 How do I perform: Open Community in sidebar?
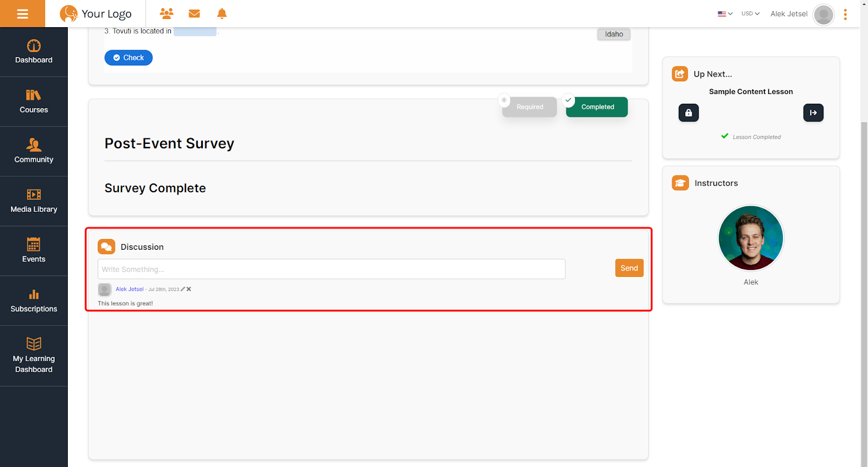tap(34, 152)
